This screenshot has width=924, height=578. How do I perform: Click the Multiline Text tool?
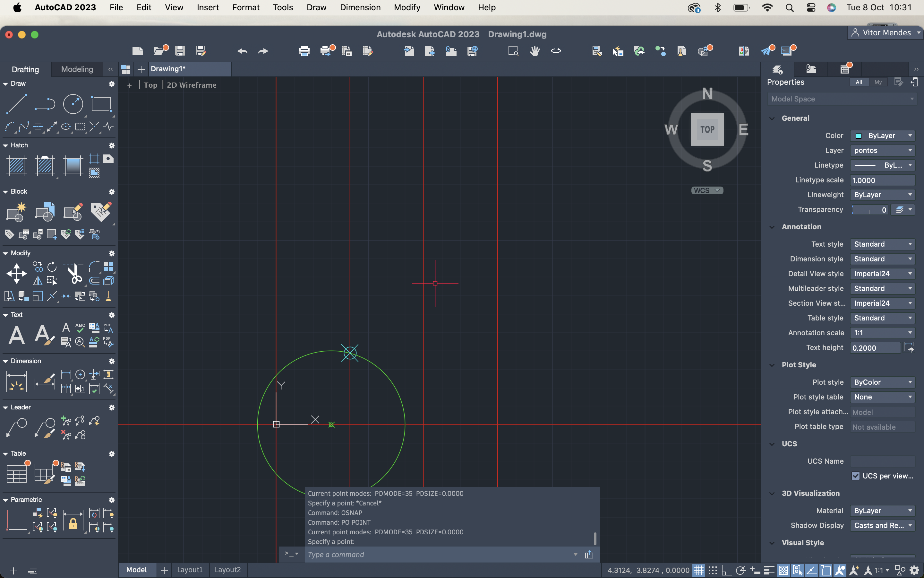point(17,335)
